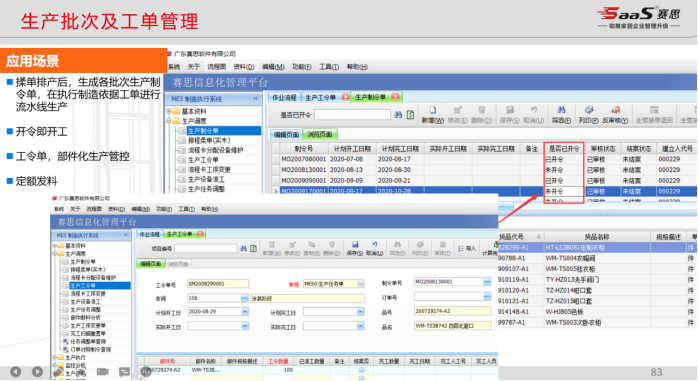Click the 订单号 lookup ellipsis button
Image resolution: width=698 pixels, height=381 pixels.
(487, 296)
